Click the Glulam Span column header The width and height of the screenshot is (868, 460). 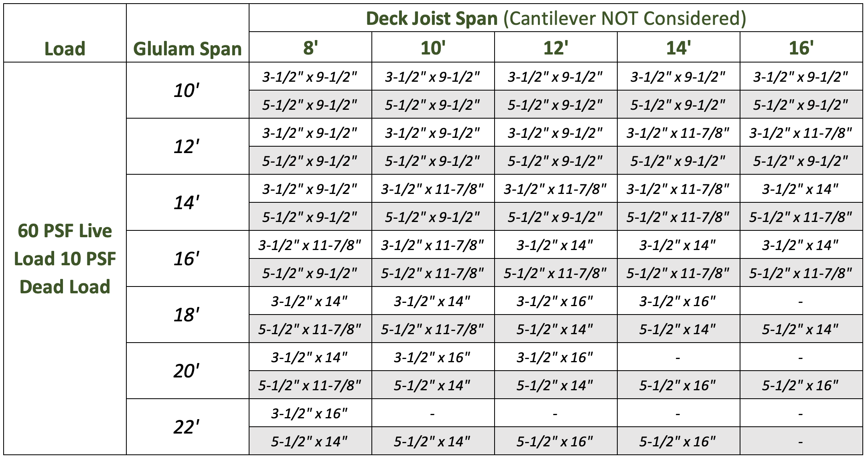(x=187, y=49)
